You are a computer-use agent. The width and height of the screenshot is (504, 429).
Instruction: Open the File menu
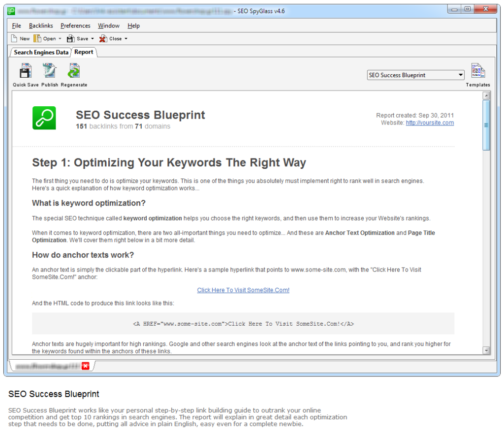(x=16, y=26)
